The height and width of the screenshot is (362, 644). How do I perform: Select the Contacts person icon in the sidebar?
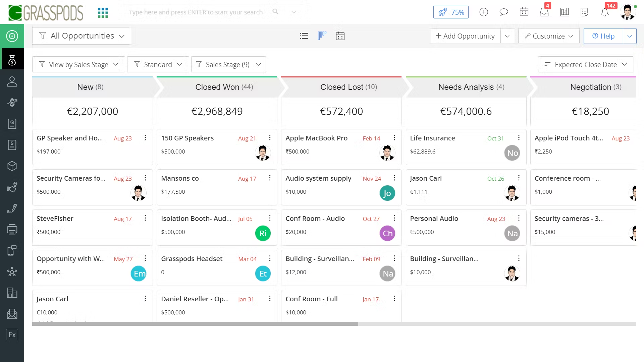12,81
